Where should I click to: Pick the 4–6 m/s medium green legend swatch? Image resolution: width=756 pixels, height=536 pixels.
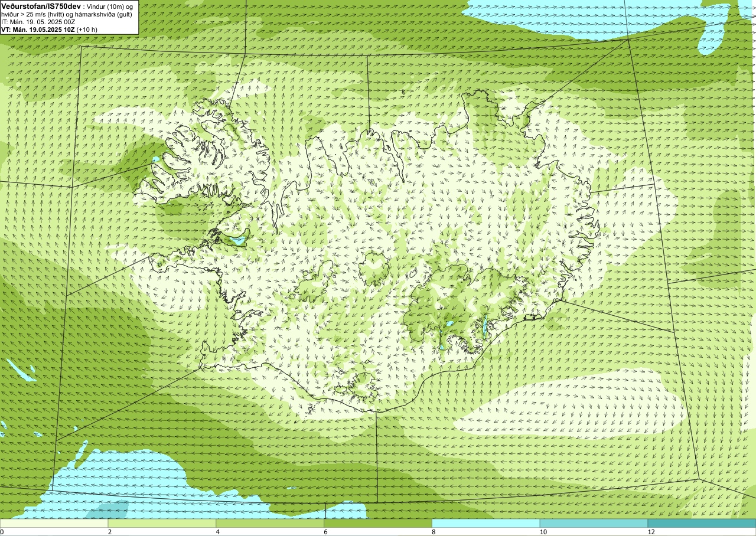[x=270, y=523]
